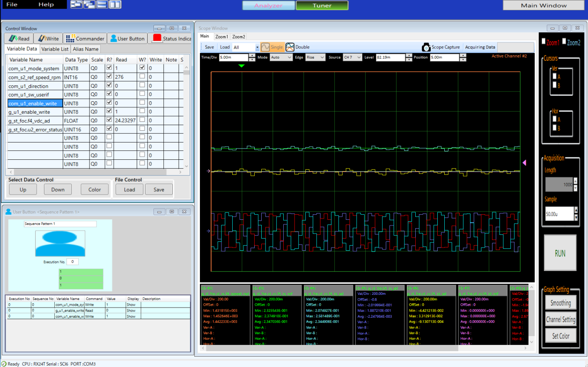Take a Scope Capture with the camera icon
588x367 pixels.
click(x=426, y=47)
